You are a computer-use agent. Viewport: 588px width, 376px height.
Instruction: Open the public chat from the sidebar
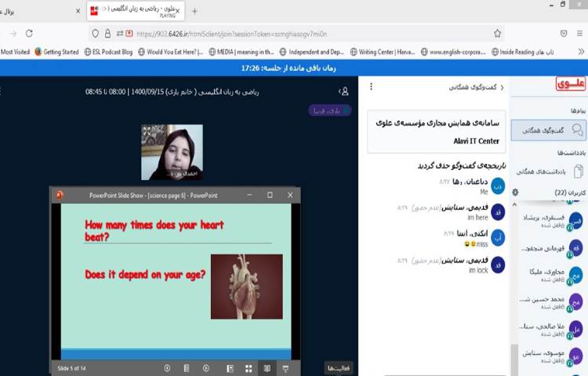click(x=548, y=130)
